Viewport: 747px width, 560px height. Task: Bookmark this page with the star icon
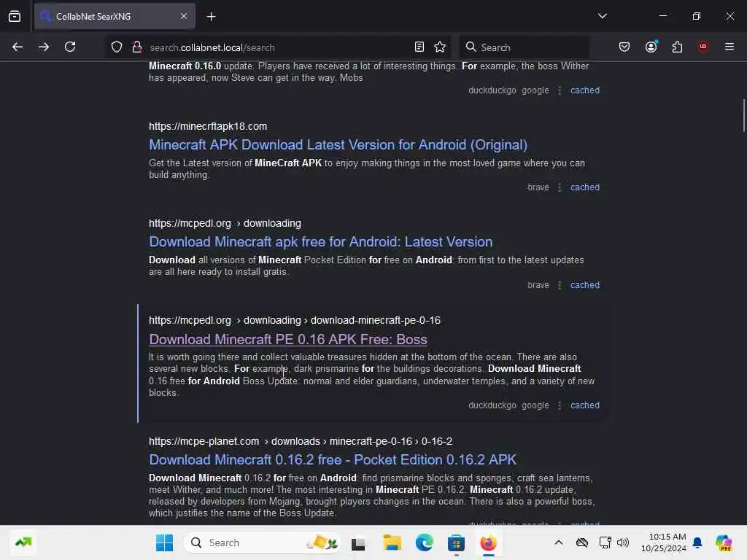[440, 47]
